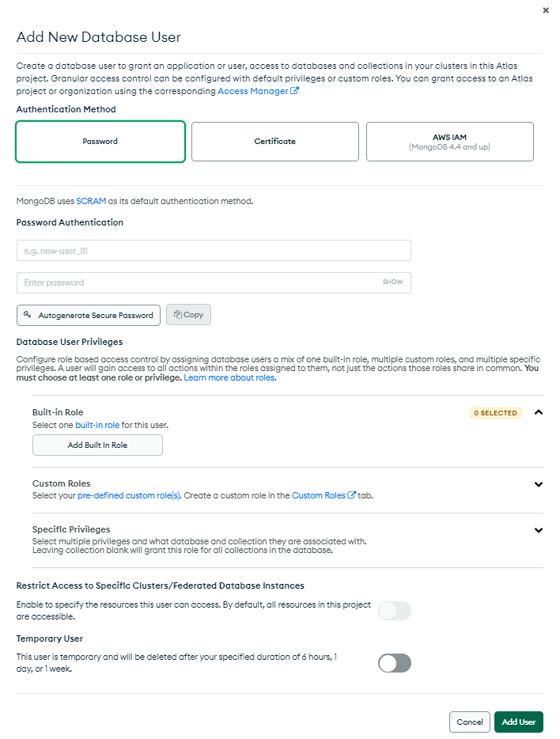Close the Add New Database User dialog

(546, 10)
